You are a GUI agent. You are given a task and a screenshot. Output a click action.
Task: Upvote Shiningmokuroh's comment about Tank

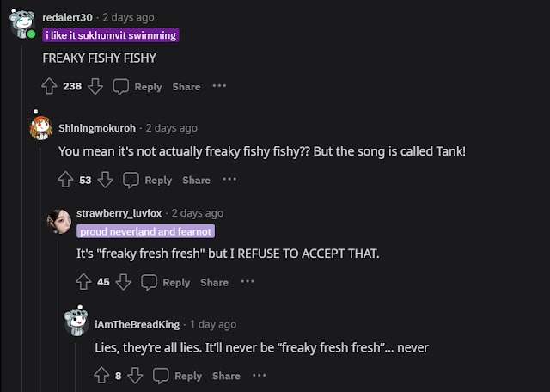point(65,180)
